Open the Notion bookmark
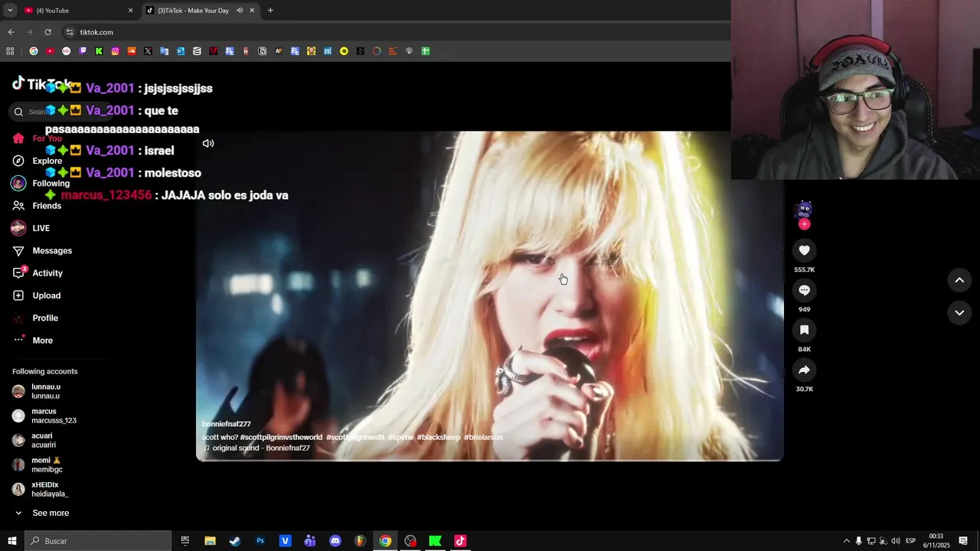The width and height of the screenshot is (980, 551). coord(263,51)
